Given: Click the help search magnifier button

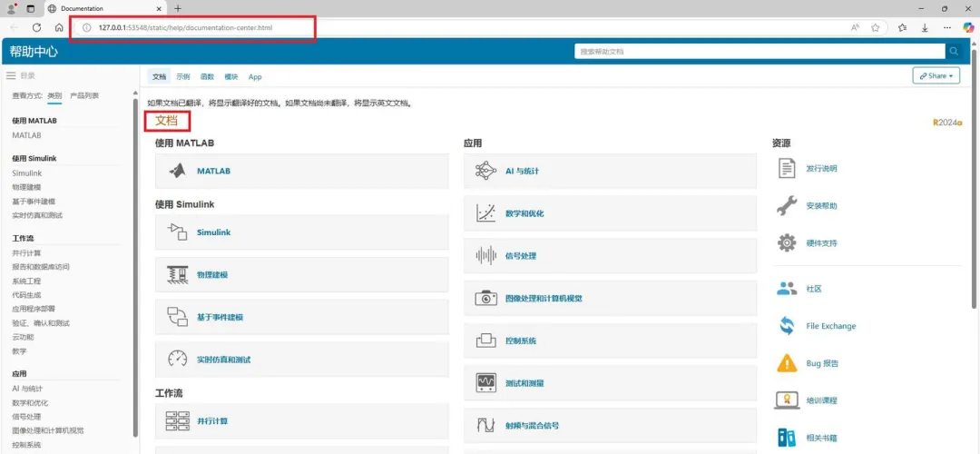Looking at the screenshot, I should tap(954, 51).
